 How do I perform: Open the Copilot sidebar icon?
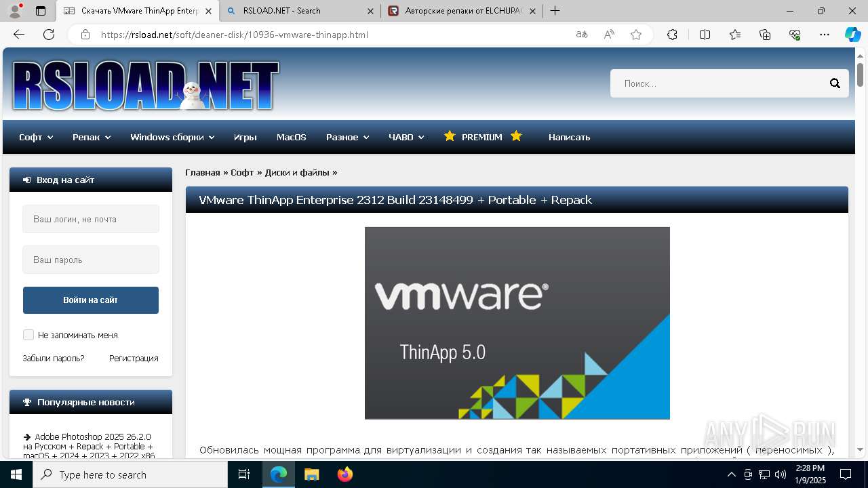coord(852,35)
